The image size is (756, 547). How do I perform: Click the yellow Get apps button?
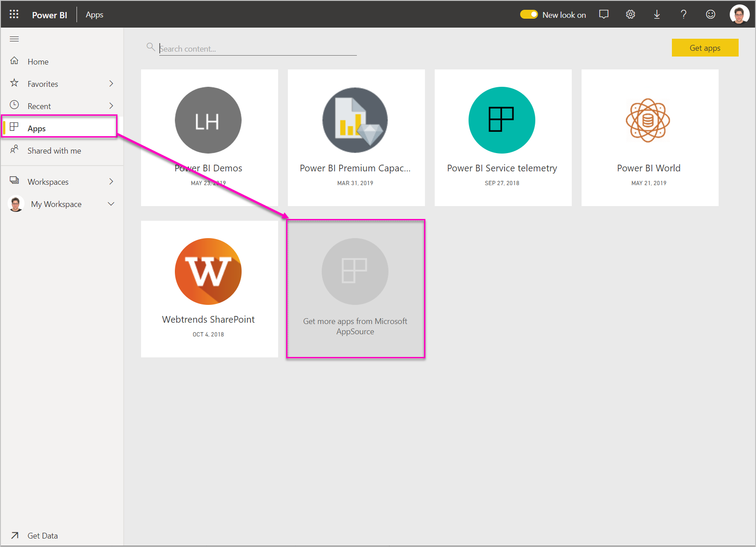pyautogui.click(x=705, y=48)
